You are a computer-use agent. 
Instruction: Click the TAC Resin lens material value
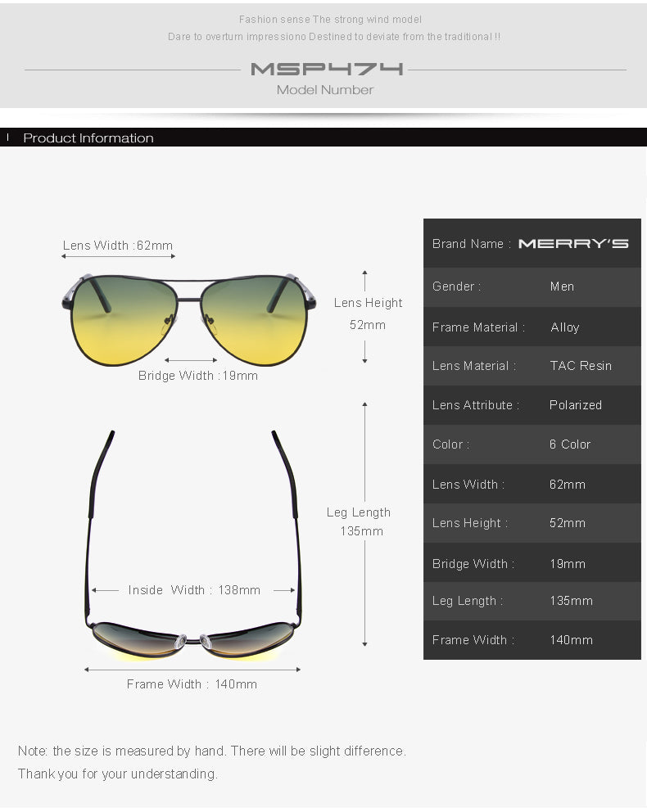[x=581, y=366]
